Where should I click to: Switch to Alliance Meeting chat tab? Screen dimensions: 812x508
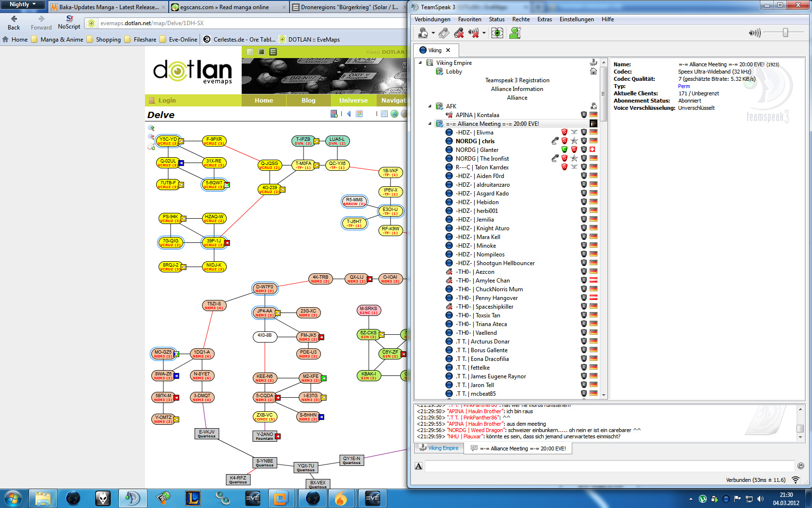pos(518,448)
